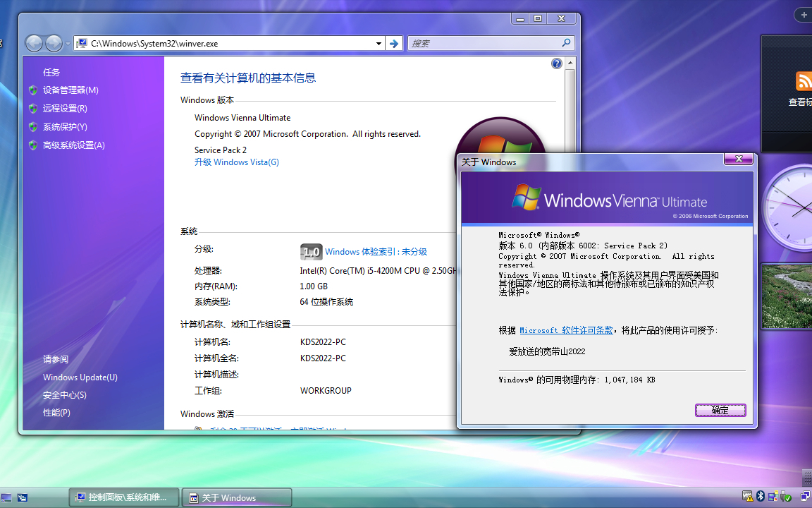This screenshot has width=812, height=508.
Task: Click the Forward navigation arrow button
Action: click(54, 44)
